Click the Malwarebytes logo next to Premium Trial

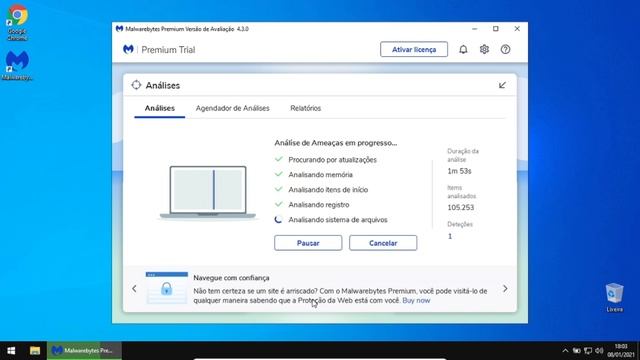point(128,49)
